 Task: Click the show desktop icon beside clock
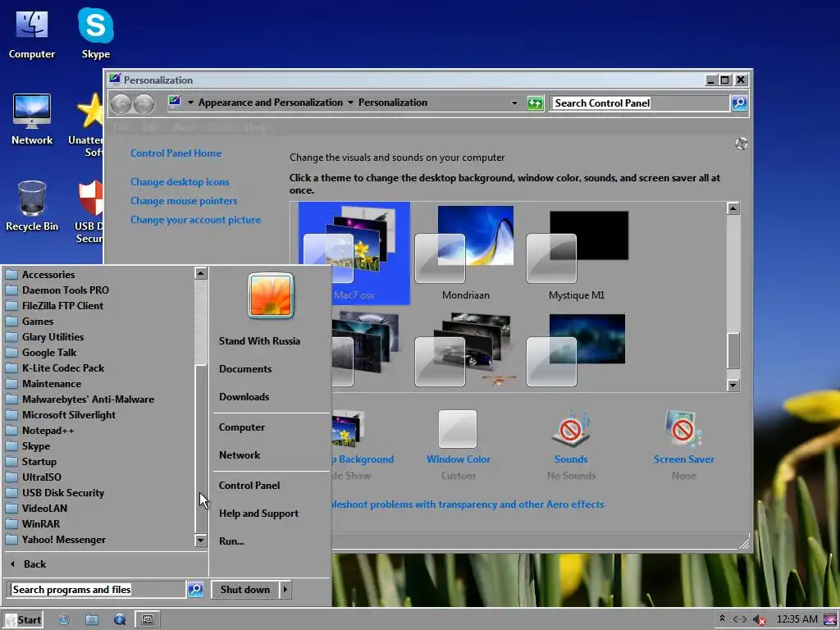(831, 619)
